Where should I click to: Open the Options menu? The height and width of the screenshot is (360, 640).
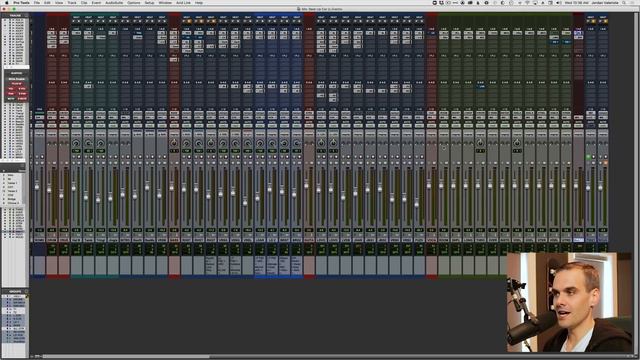(133, 3)
